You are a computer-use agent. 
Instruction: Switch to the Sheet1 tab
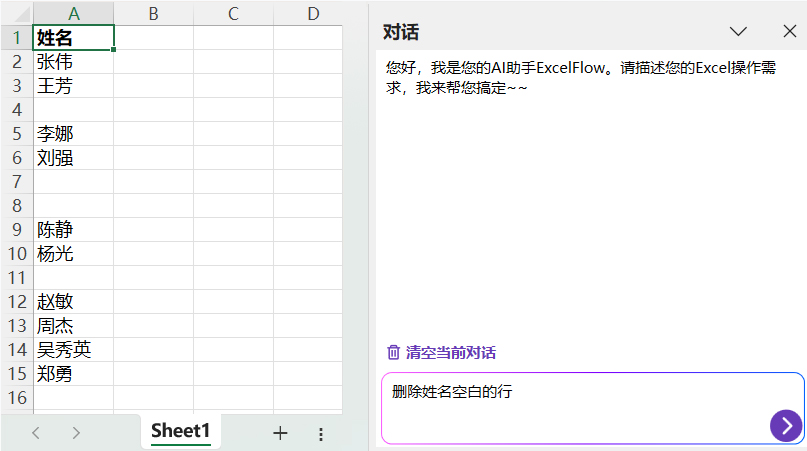[x=180, y=432]
